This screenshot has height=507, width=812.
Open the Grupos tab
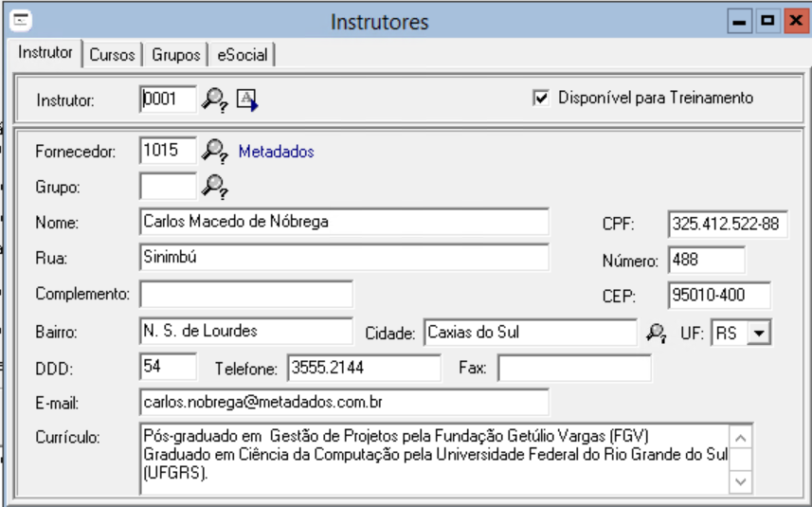[x=176, y=55]
